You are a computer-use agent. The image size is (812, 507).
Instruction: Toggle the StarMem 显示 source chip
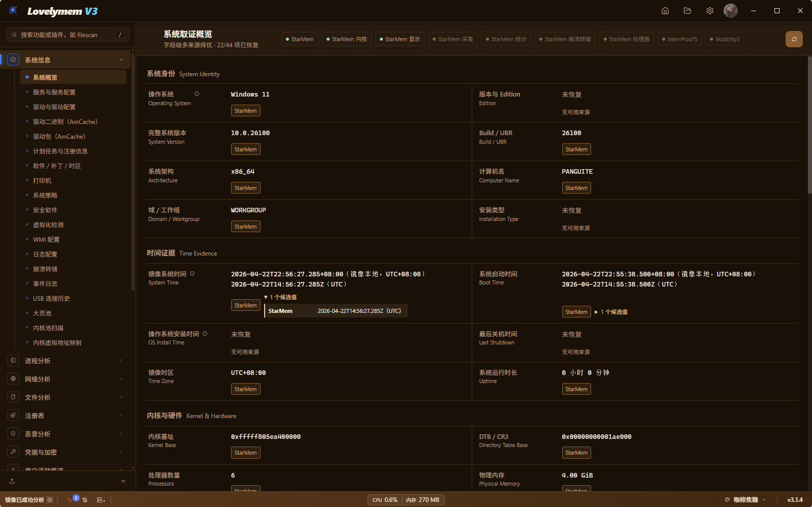[x=400, y=39]
